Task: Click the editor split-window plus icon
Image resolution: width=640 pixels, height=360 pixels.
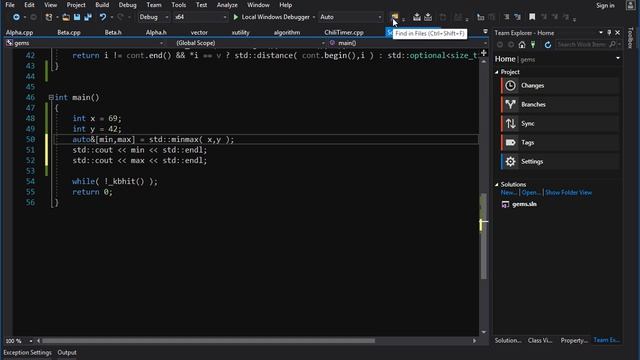Action: point(484,53)
